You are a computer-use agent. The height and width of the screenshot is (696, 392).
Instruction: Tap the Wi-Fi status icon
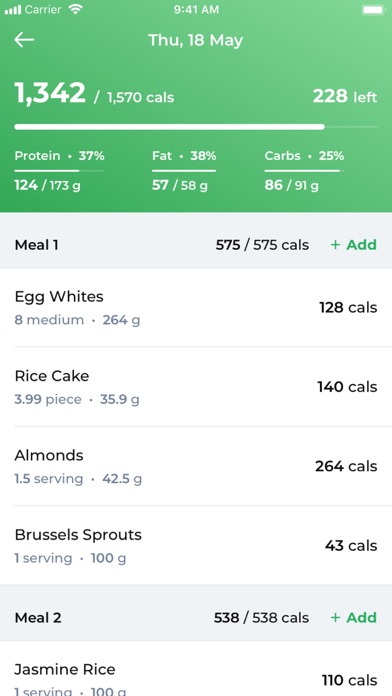pos(75,9)
